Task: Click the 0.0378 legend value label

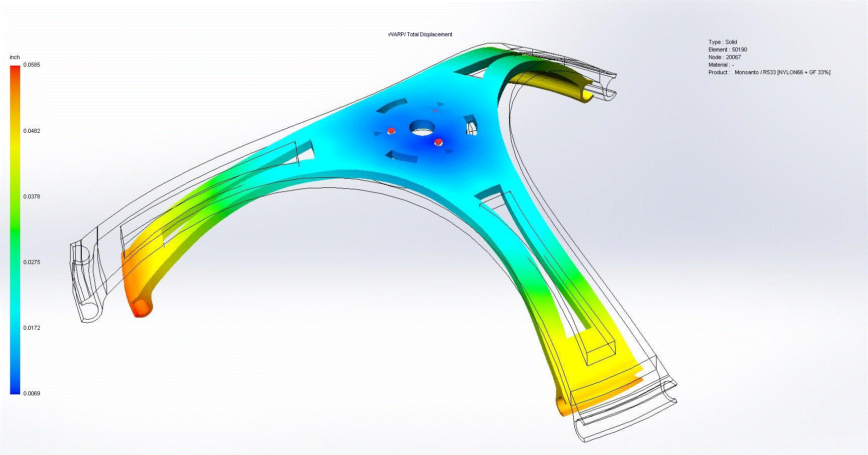Action: click(x=31, y=196)
